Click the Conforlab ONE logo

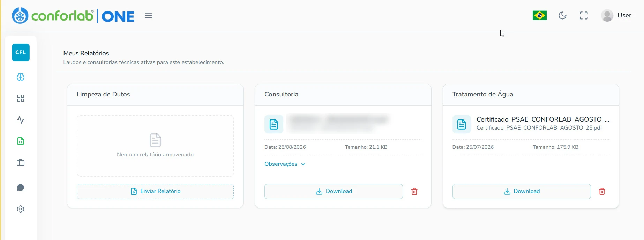(73, 16)
